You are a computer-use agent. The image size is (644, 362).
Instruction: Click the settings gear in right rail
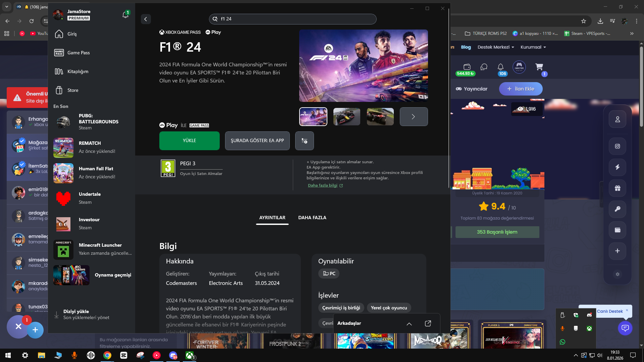pos(618,274)
